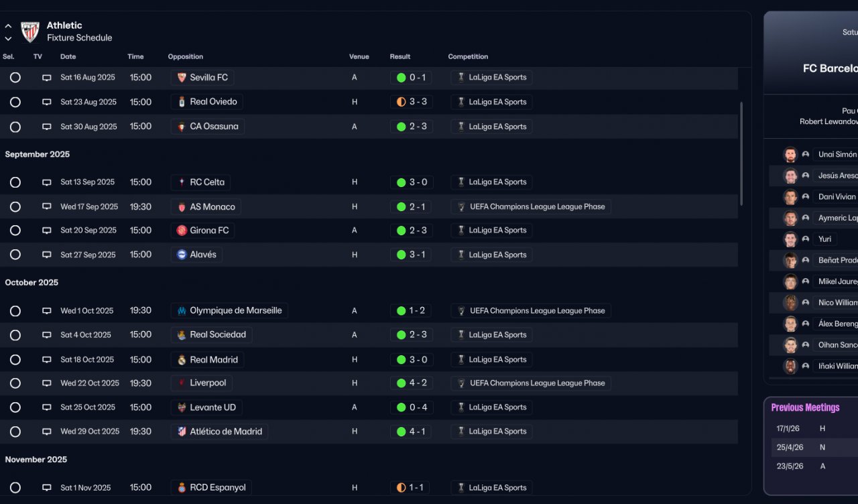Click the TV icon in the AS Monaco row

click(47, 207)
